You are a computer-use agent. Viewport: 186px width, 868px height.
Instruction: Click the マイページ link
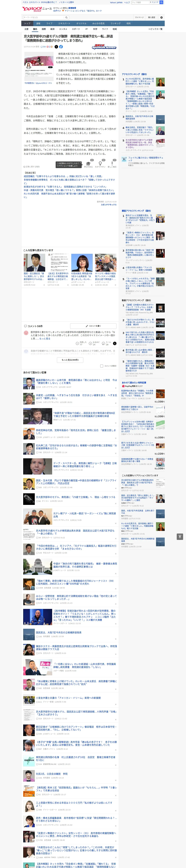[x=139, y=18]
